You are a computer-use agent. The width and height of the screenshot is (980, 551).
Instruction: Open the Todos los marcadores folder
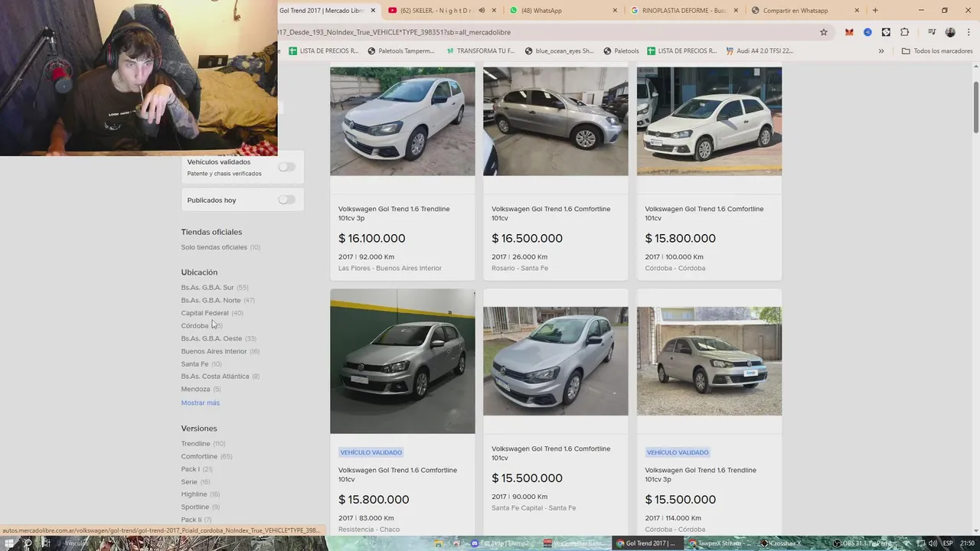[937, 51]
